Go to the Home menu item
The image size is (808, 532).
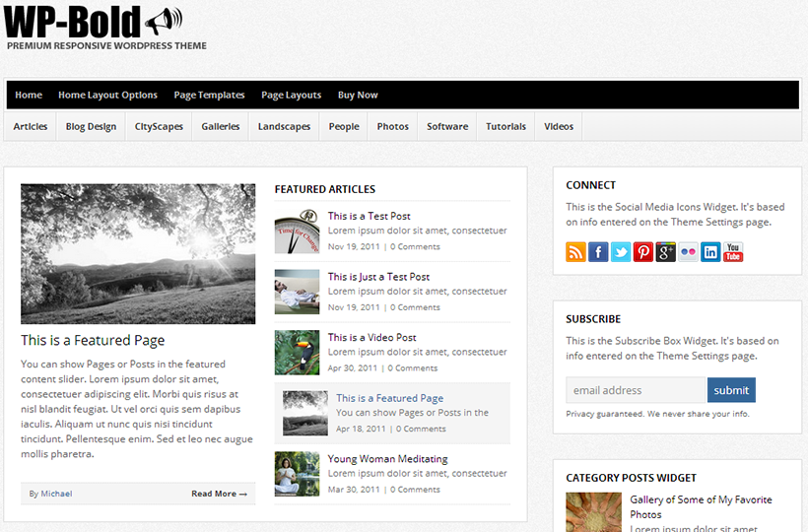[29, 95]
